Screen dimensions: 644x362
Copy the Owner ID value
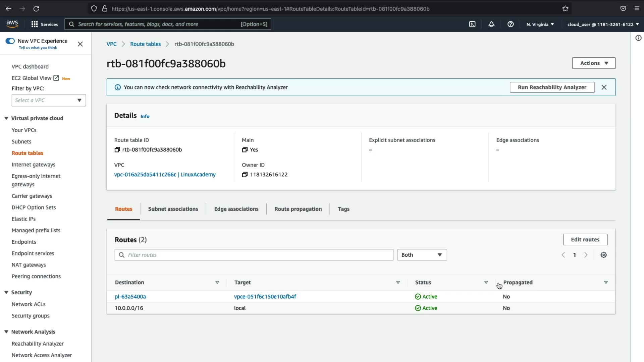click(x=245, y=175)
